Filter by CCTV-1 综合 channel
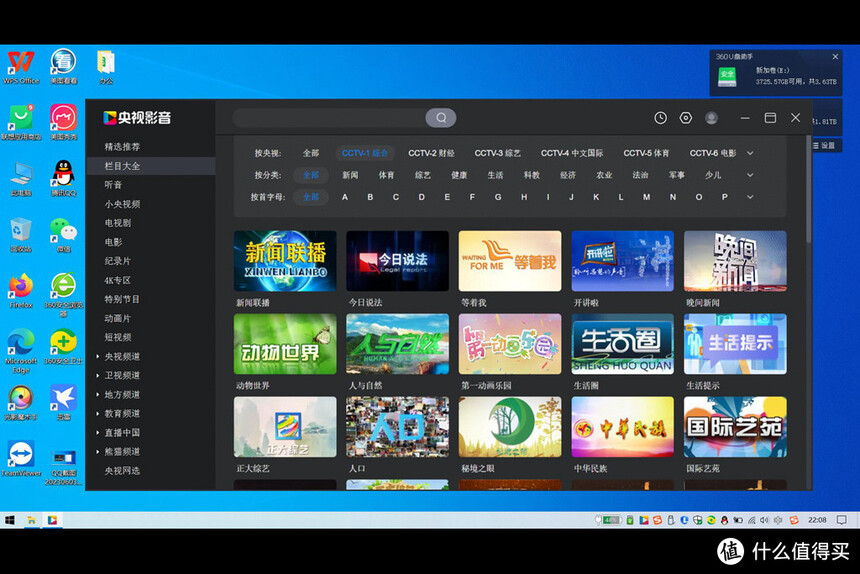860x574 pixels. tap(365, 153)
